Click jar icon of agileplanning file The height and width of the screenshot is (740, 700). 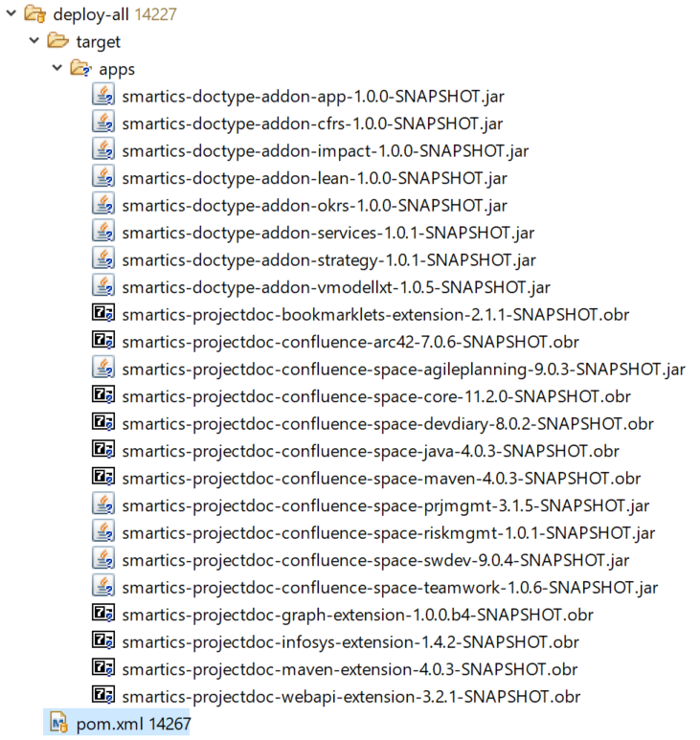(102, 368)
